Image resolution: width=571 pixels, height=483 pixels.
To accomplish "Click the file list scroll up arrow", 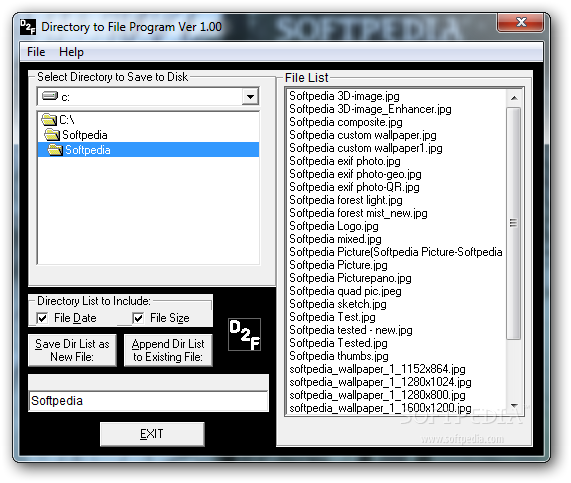I will [x=514, y=98].
